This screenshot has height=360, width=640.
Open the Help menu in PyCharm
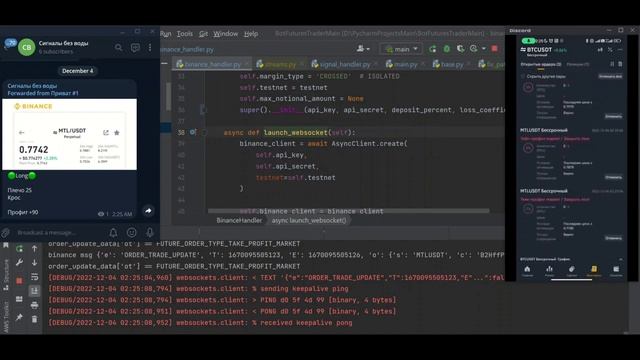point(251,34)
